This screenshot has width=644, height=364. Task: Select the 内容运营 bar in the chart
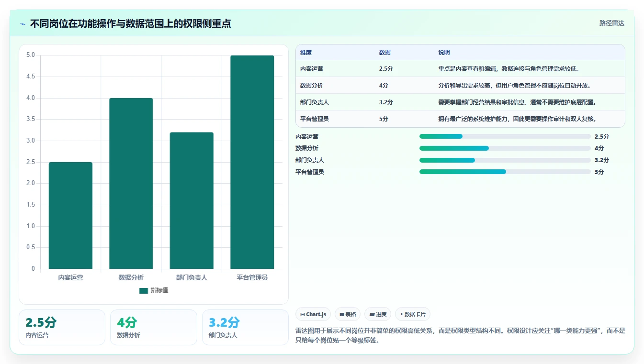point(70,216)
